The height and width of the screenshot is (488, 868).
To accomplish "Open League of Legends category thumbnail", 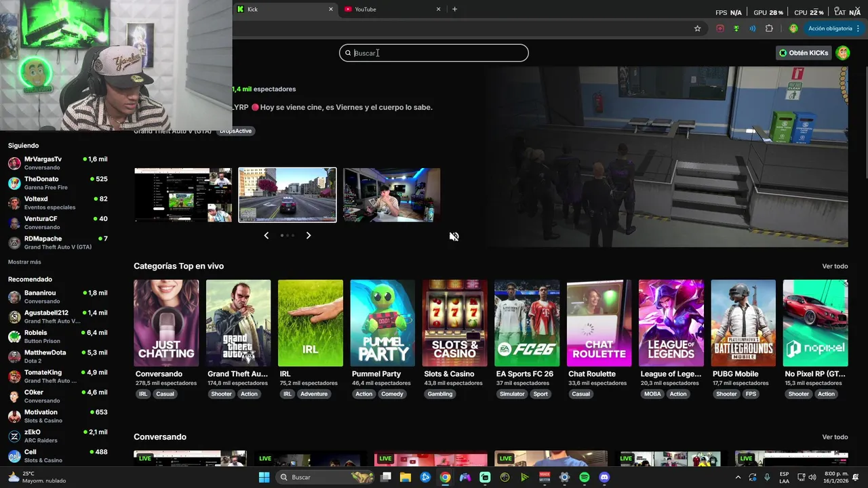I will [x=671, y=323].
